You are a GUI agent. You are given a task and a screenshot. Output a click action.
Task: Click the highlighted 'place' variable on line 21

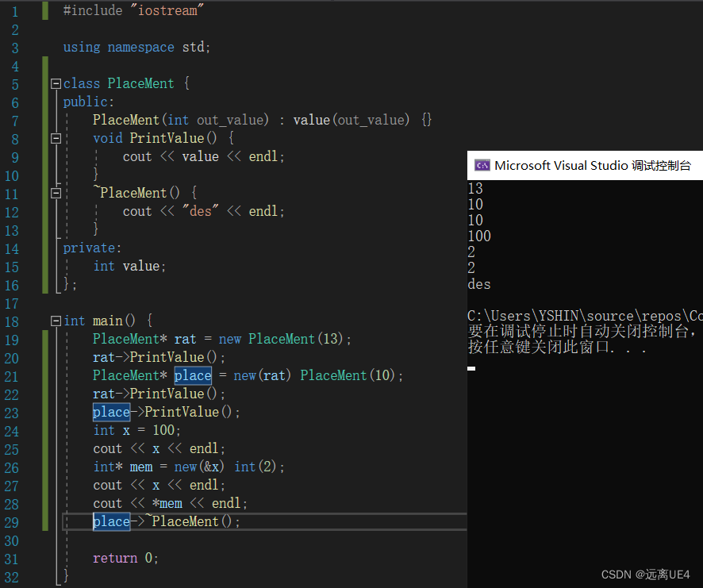(193, 375)
